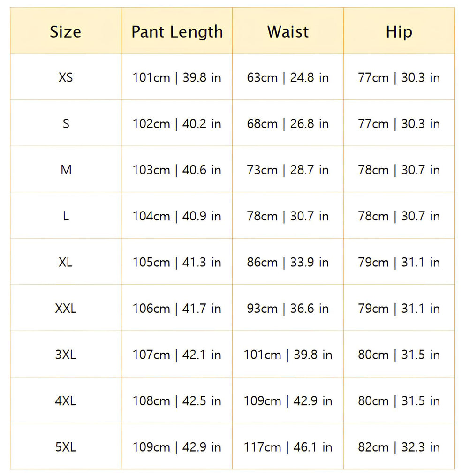Select the 5XL size row label

tap(66, 447)
